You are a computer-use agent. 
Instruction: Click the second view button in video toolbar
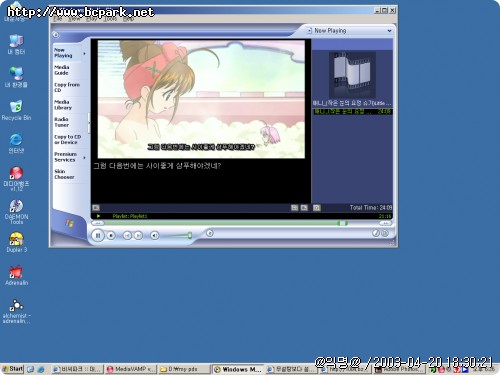304,208
